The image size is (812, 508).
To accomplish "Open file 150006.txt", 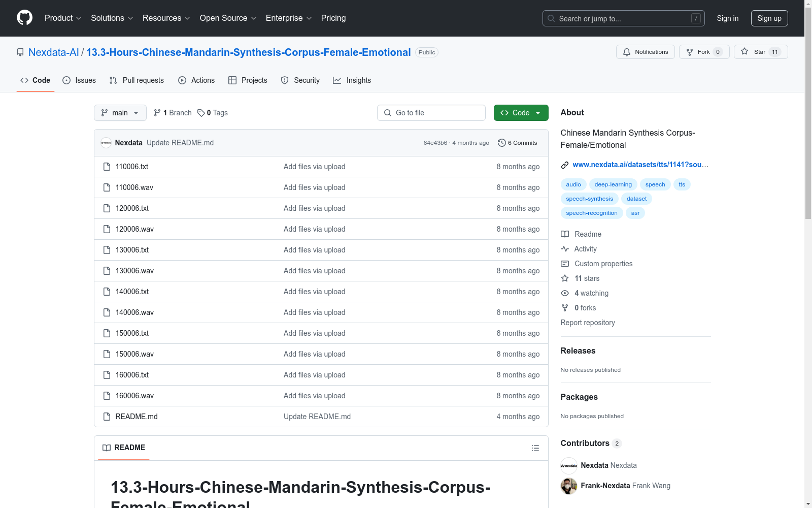I will click(132, 333).
